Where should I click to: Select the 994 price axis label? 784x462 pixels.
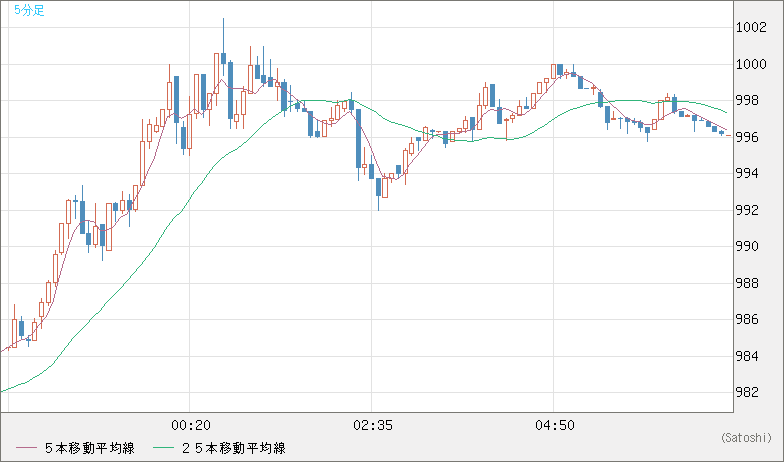coord(747,174)
